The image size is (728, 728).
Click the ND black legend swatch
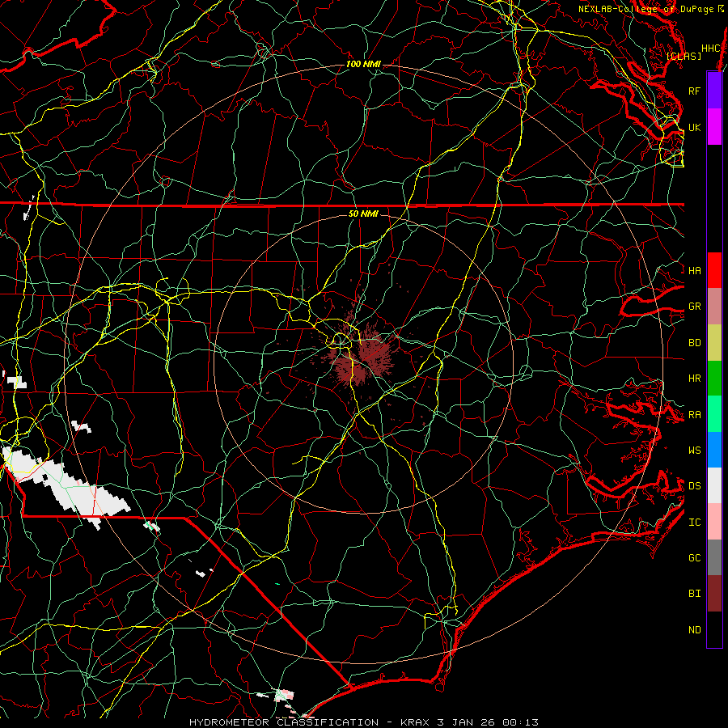click(x=714, y=629)
